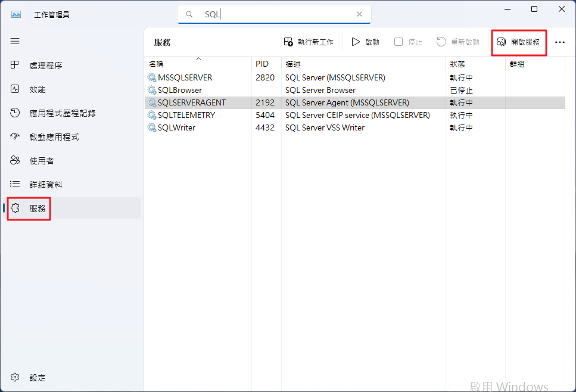Click description SQL Server CEIP service (MSSQLSERVER)

(x=357, y=115)
